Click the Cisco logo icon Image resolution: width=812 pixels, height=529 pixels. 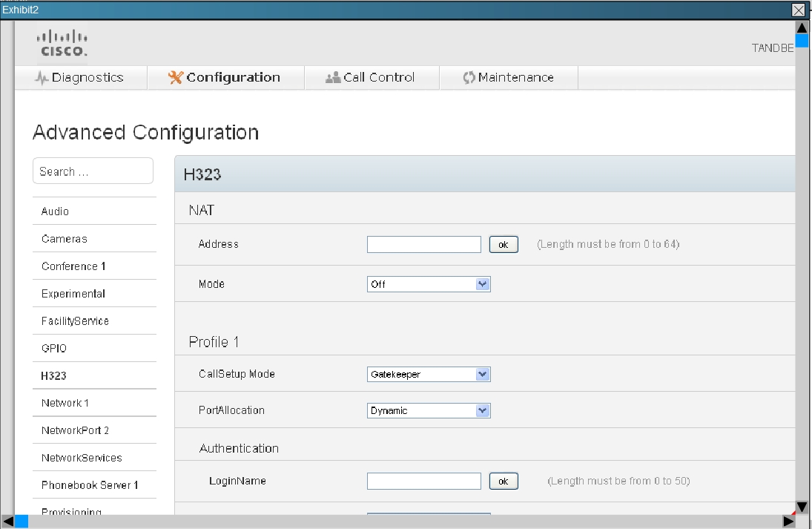click(63, 43)
